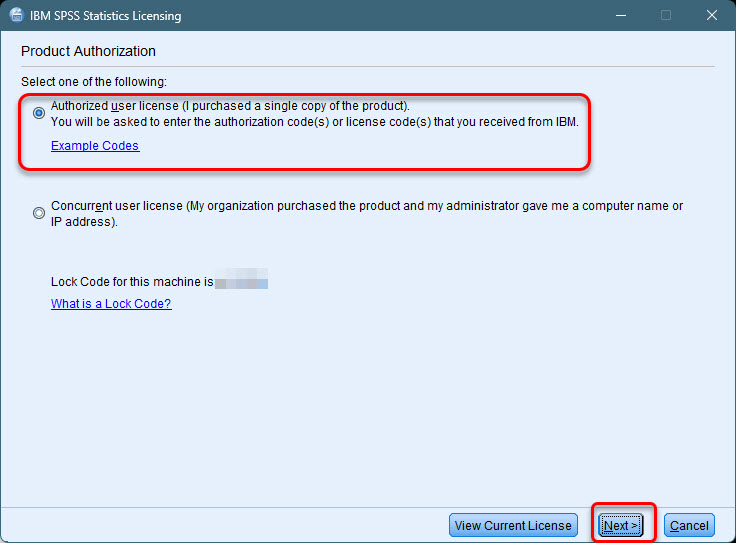The height and width of the screenshot is (543, 736).
Task: Click the authorization code(s) description sentence
Action: 314,122
